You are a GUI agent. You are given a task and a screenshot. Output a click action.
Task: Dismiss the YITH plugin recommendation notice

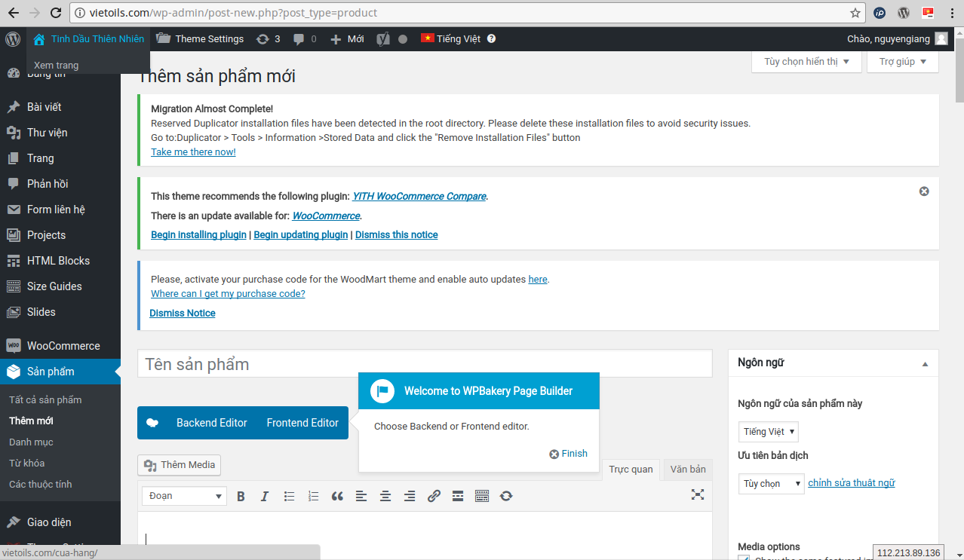tap(924, 191)
